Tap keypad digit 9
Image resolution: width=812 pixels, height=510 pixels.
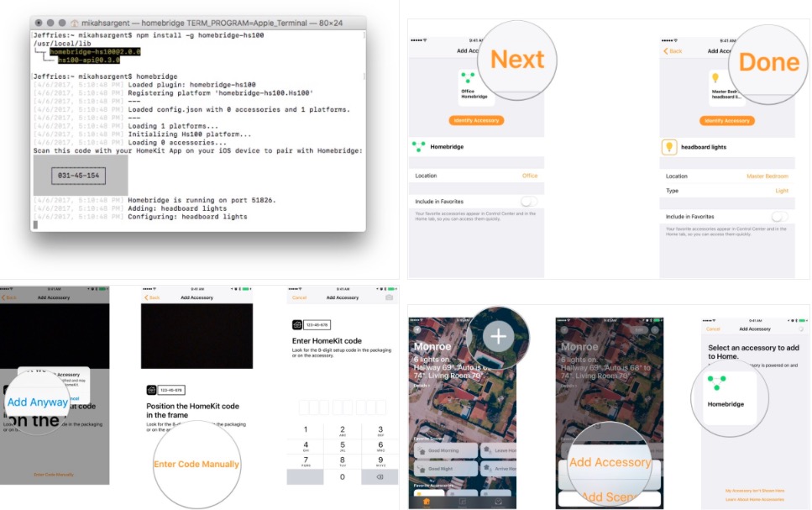[x=380, y=460]
